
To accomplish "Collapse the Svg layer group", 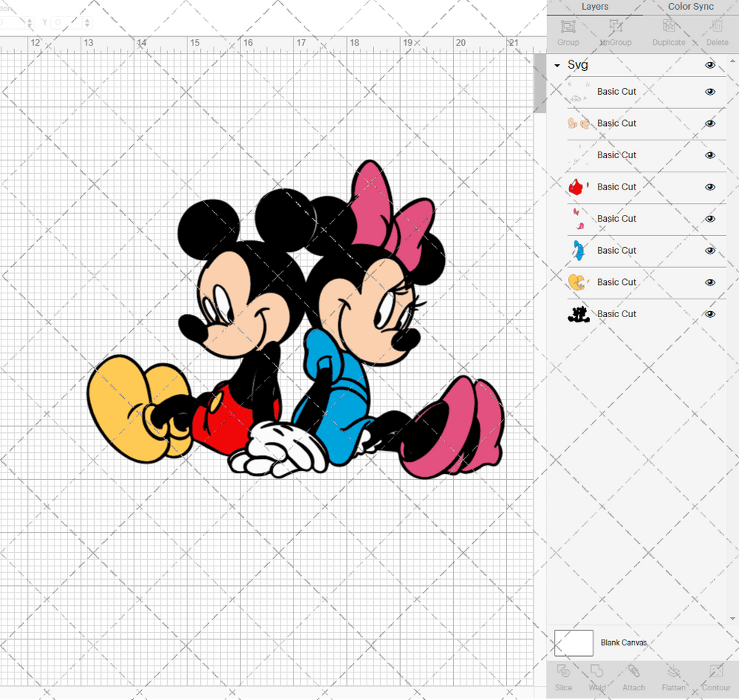I will (557, 65).
